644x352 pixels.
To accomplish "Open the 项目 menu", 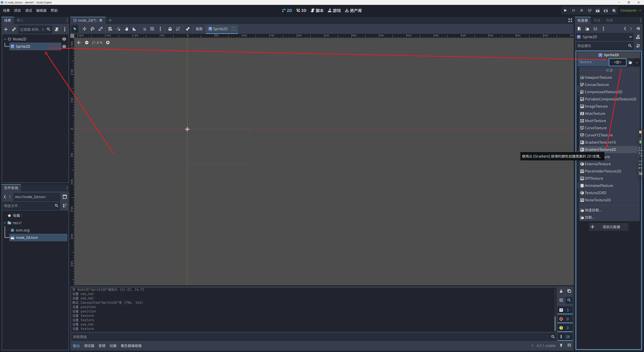I will coord(17,11).
